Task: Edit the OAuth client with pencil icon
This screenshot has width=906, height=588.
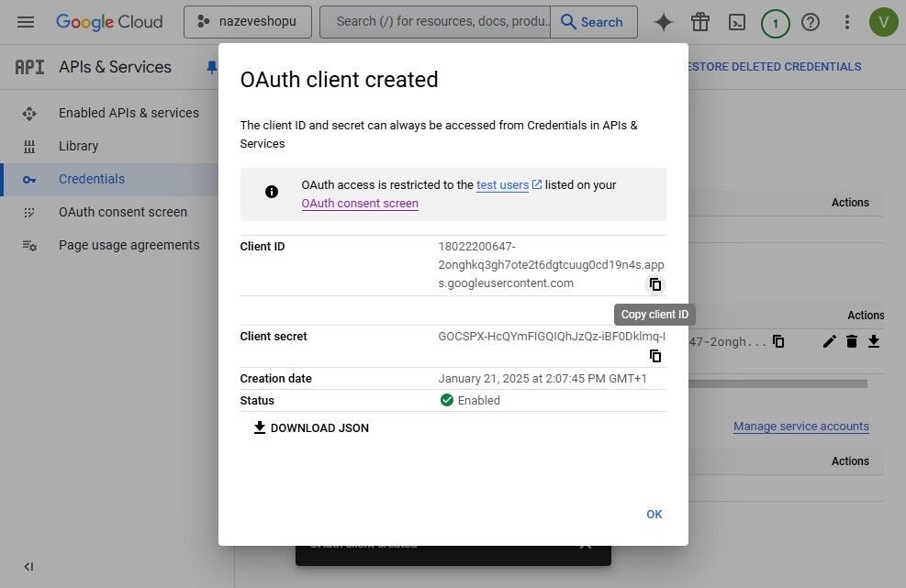Action: (829, 341)
